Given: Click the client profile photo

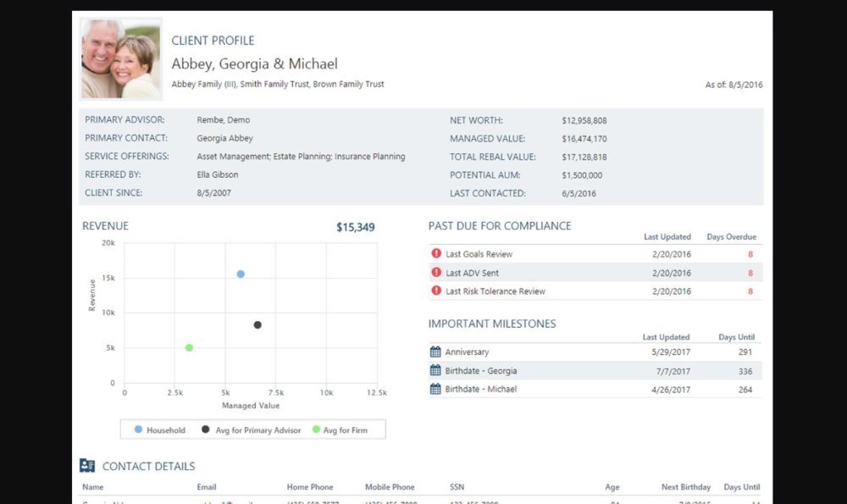Looking at the screenshot, I should coord(120,58).
